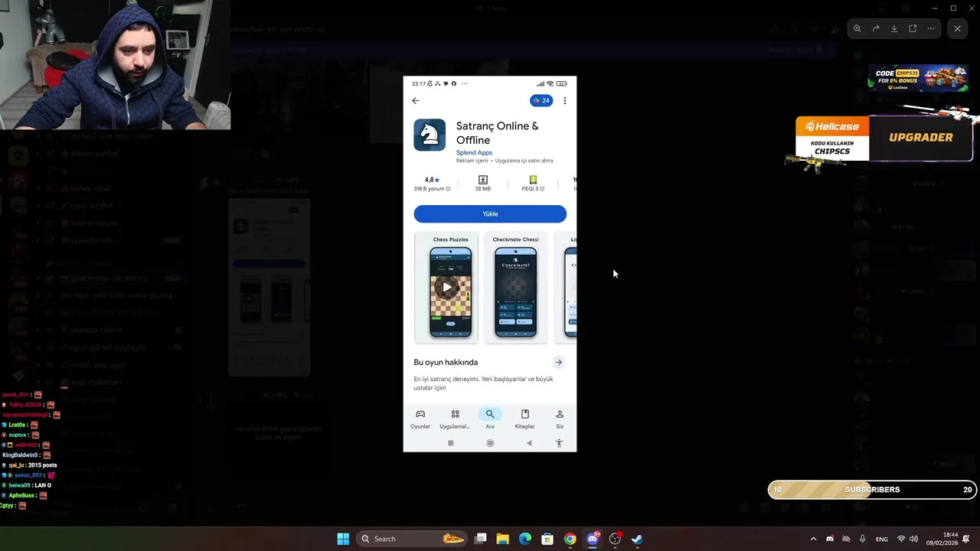Download the image from the viewer toolbar
The width and height of the screenshot is (980, 551).
tap(894, 28)
